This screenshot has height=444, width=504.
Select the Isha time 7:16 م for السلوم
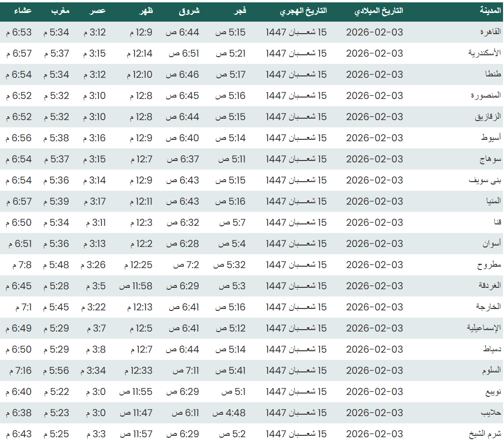tap(20, 370)
